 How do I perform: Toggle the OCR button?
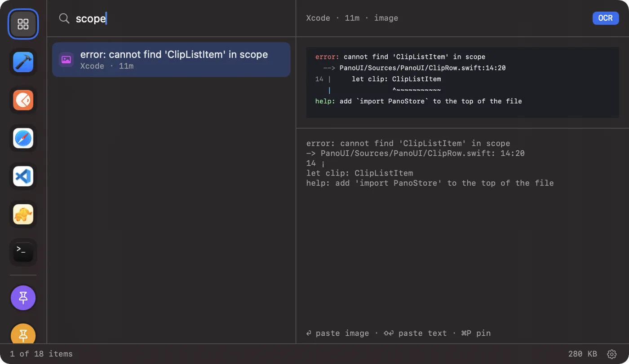click(x=605, y=18)
